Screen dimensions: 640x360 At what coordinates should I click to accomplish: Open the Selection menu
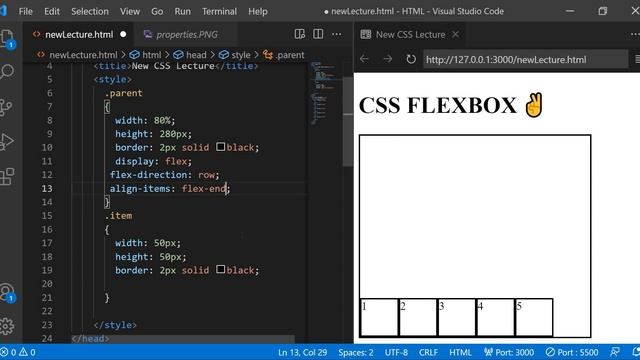[90, 11]
